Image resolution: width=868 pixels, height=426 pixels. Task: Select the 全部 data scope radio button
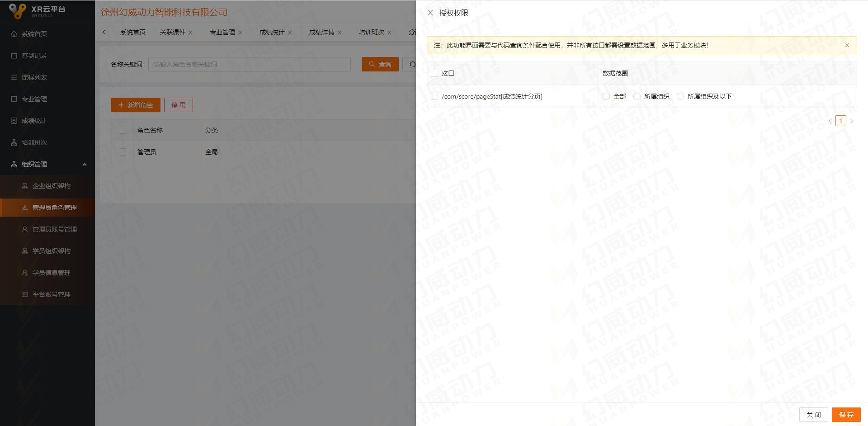606,96
